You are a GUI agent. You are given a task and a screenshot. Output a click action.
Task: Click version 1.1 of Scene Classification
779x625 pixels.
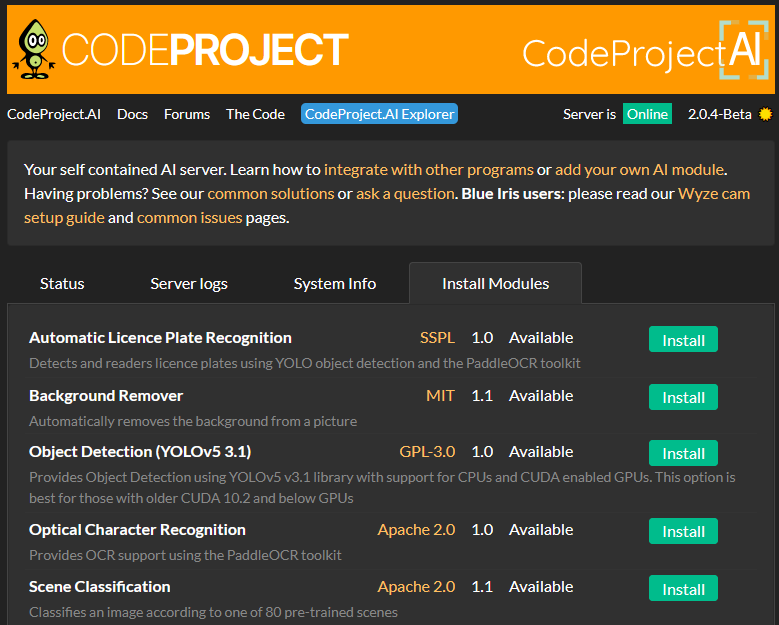482,587
